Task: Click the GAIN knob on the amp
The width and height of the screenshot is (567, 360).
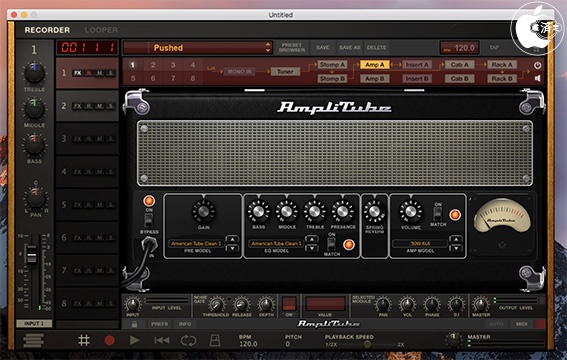Action: point(203,211)
